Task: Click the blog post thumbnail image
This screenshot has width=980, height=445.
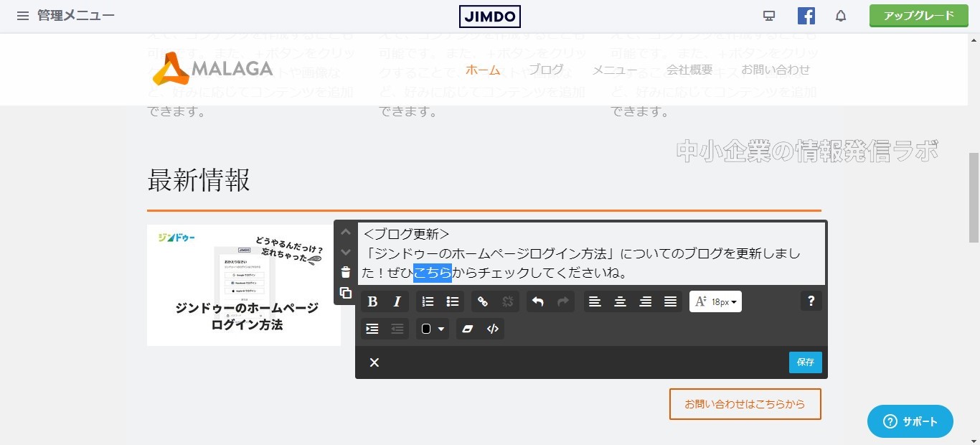Action: [x=244, y=284]
